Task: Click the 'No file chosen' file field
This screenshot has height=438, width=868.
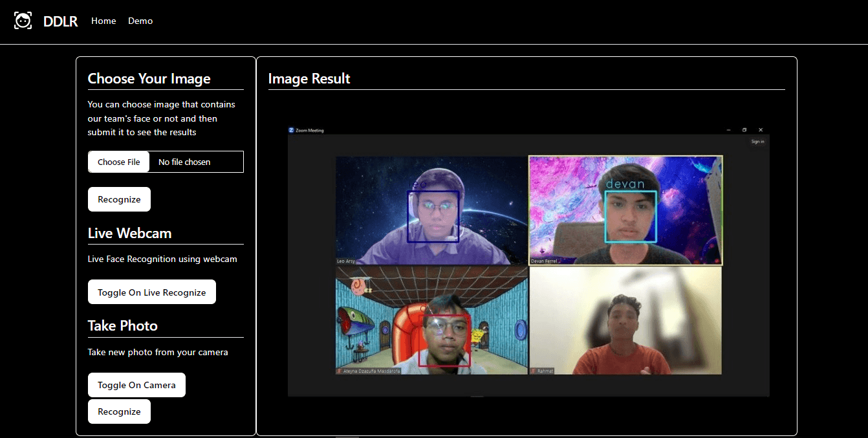Action: (195, 162)
